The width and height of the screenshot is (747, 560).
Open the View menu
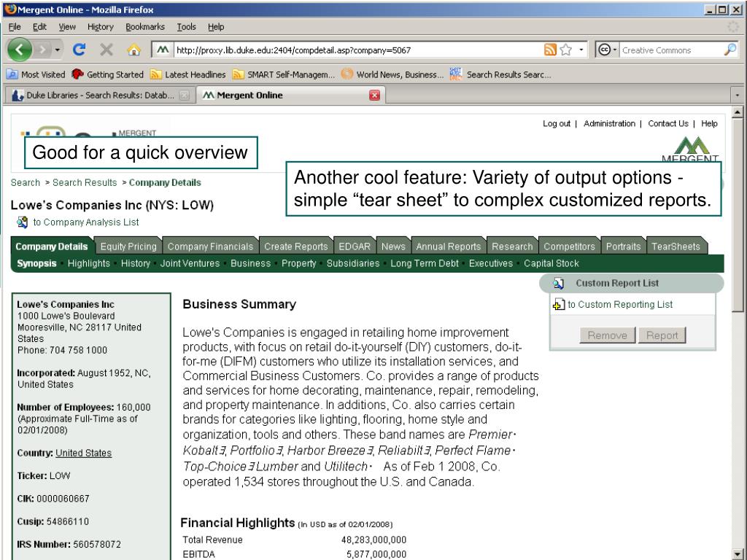(x=67, y=27)
